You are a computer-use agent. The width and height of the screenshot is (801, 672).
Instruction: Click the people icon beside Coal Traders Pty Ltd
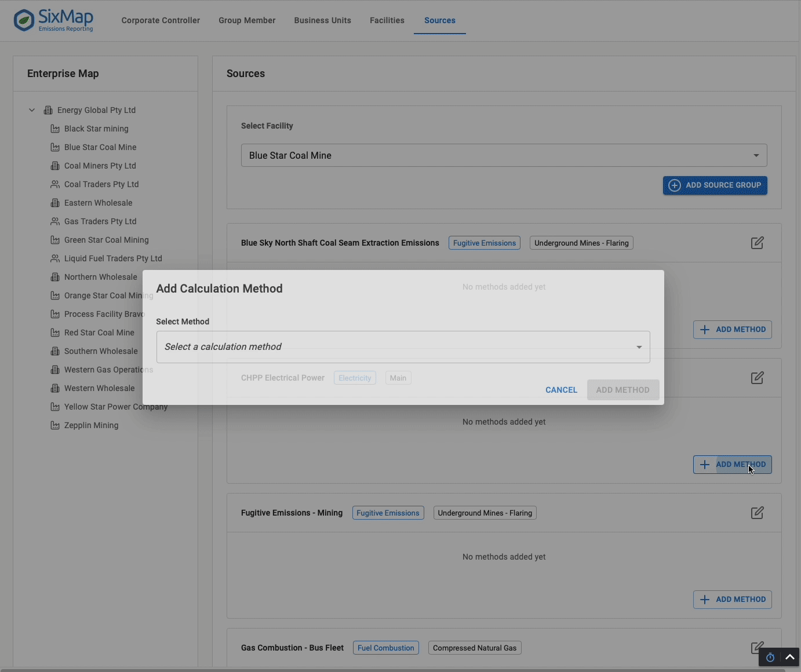(55, 184)
